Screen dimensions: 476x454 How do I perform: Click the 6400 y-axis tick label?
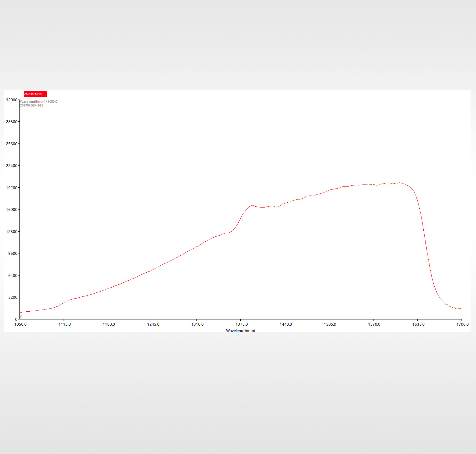pyautogui.click(x=13, y=275)
